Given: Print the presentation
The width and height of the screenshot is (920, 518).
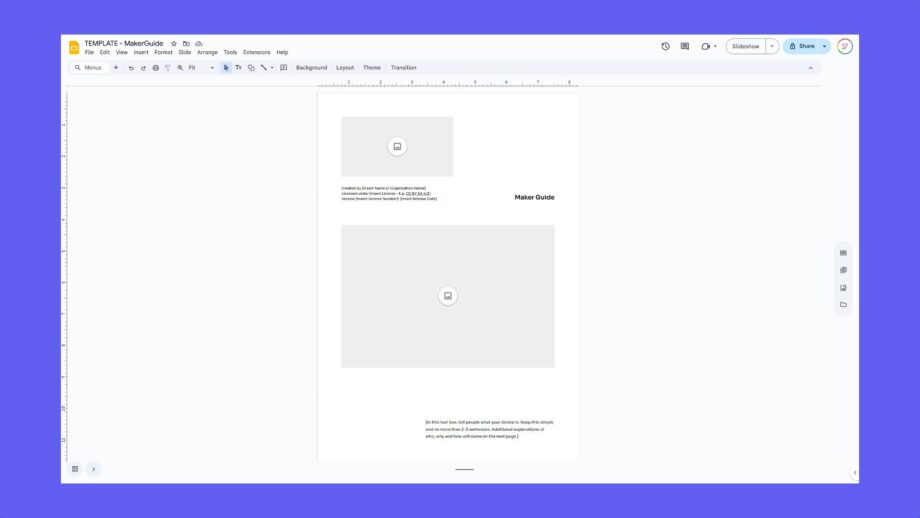Looking at the screenshot, I should click(x=155, y=68).
